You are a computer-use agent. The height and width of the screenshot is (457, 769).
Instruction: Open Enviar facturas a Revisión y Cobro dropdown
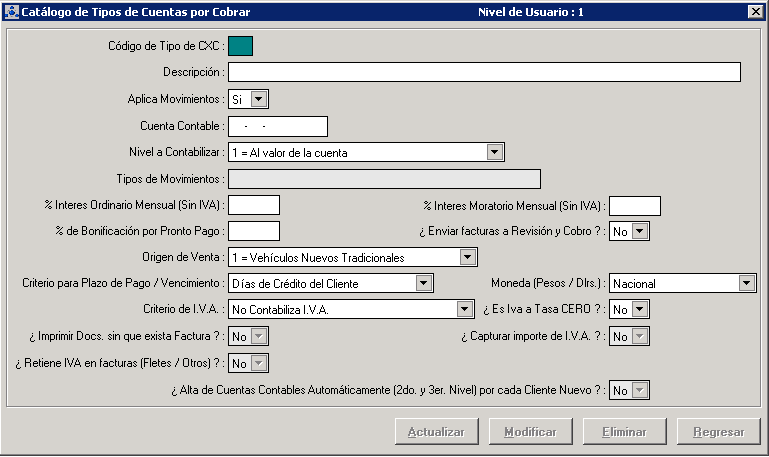640,232
